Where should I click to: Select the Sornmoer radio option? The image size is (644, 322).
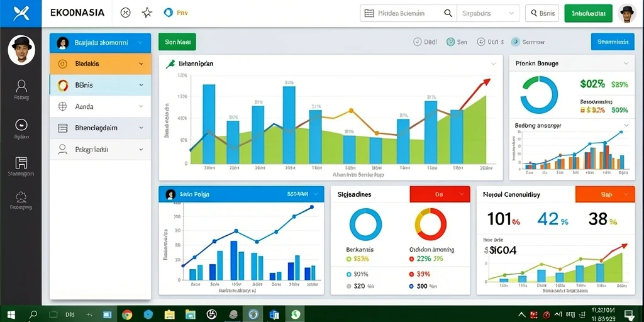point(528,42)
